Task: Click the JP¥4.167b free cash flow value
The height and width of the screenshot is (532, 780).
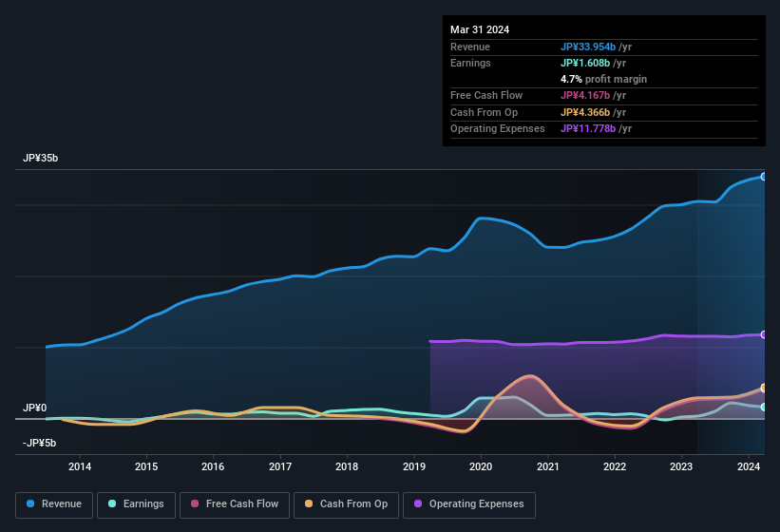Action: [585, 95]
